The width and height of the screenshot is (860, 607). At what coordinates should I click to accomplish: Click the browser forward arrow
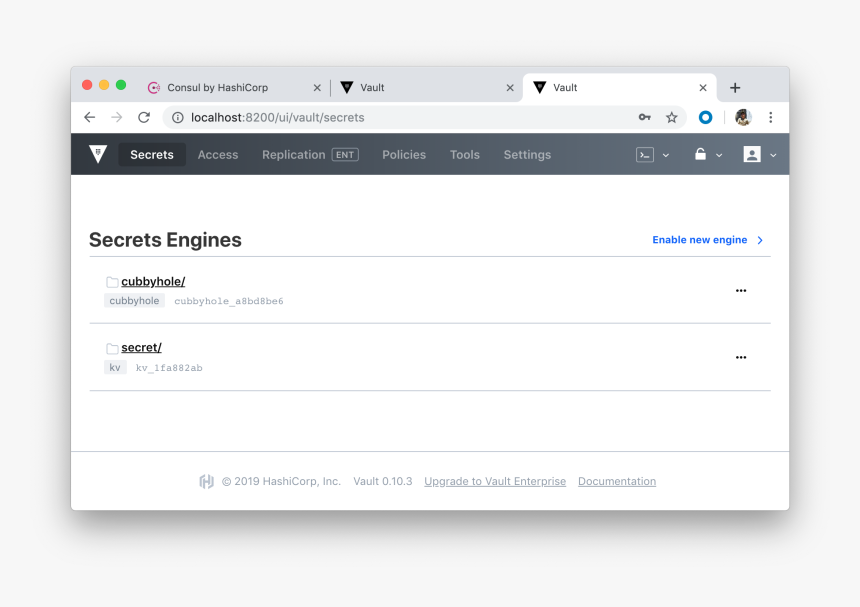pos(116,117)
